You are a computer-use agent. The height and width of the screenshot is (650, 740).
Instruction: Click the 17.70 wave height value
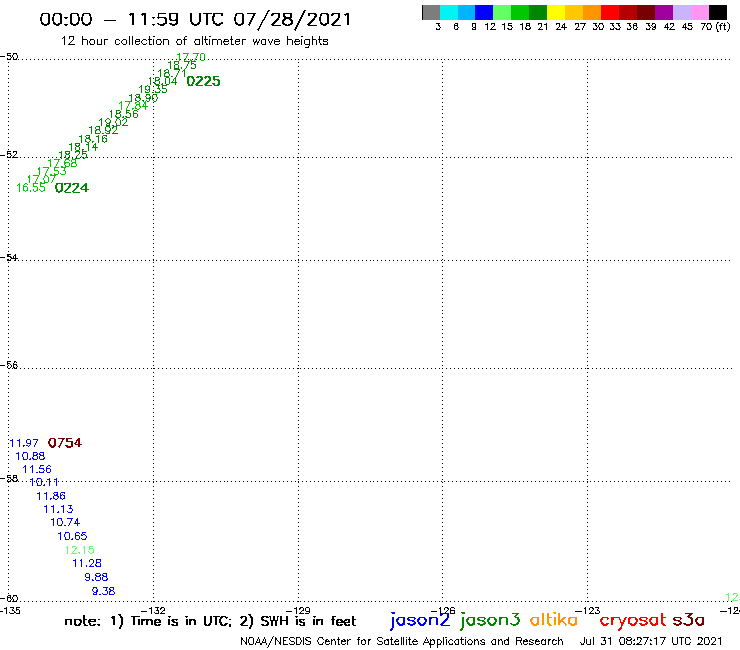(x=191, y=57)
